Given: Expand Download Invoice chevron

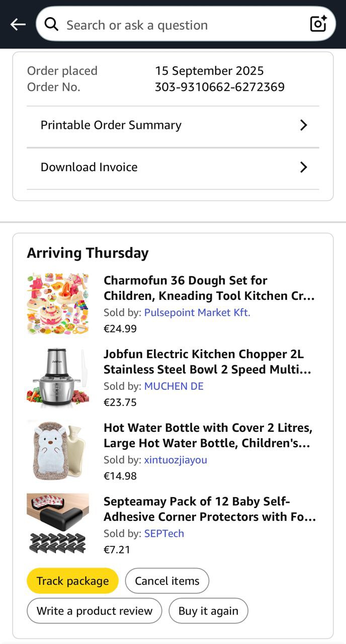Looking at the screenshot, I should click(303, 167).
